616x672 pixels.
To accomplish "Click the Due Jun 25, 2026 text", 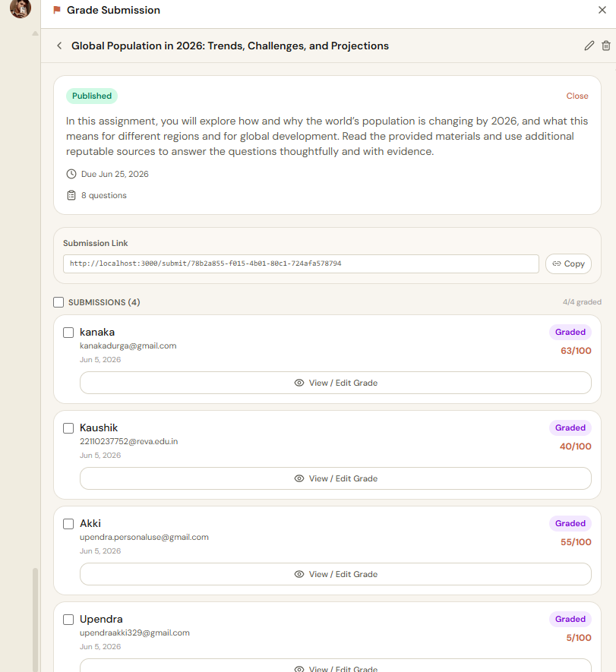I will point(115,174).
